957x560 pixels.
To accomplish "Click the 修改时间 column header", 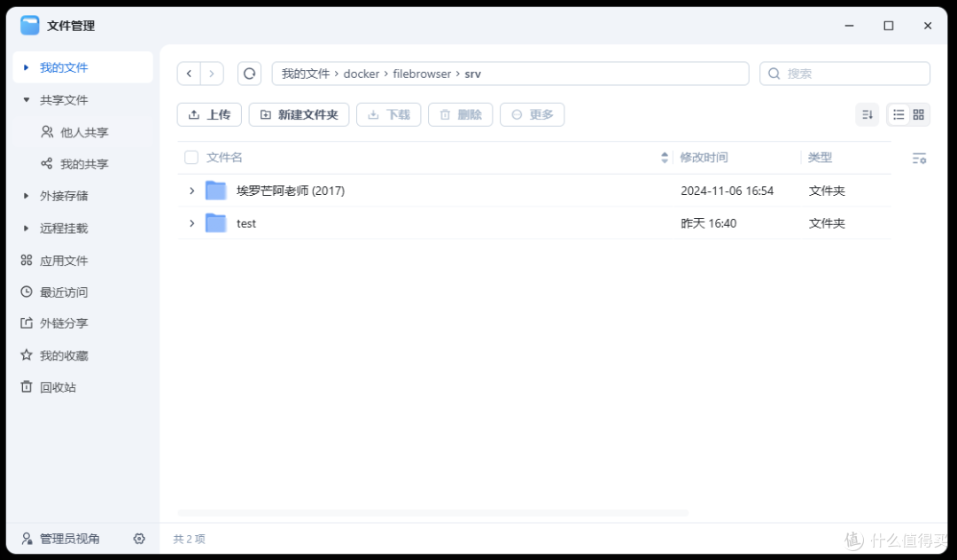I will point(704,158).
